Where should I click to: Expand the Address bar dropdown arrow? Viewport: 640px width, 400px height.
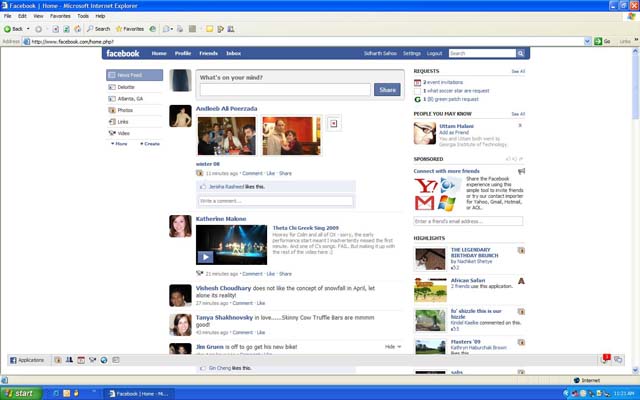tap(587, 41)
